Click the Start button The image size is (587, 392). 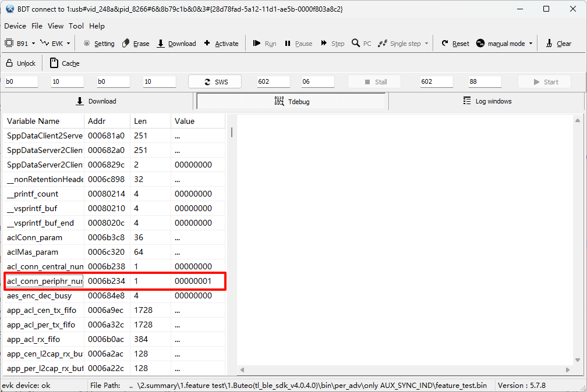[x=544, y=81]
